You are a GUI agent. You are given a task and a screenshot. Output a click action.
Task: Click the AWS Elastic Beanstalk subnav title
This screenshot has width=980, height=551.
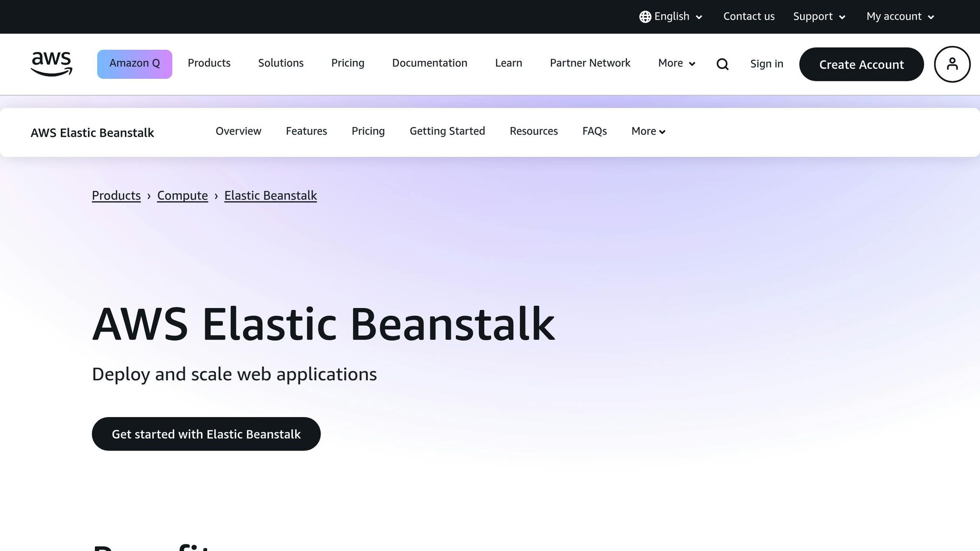click(92, 132)
